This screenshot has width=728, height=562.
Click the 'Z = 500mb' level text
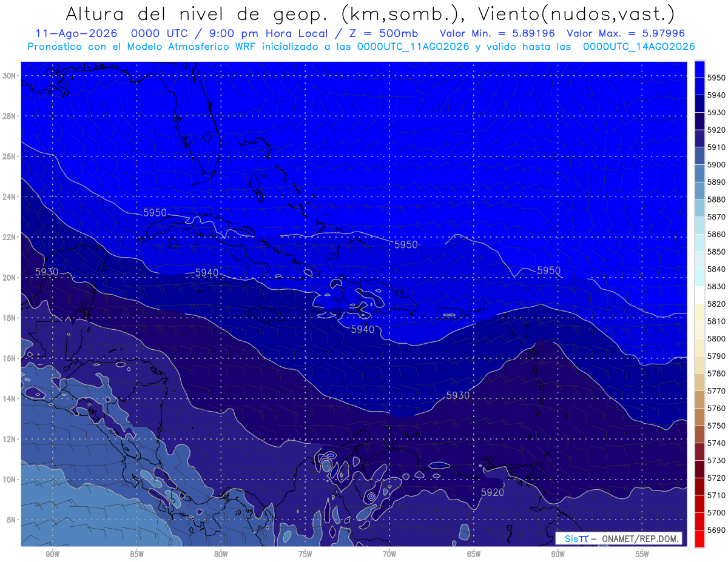(383, 33)
